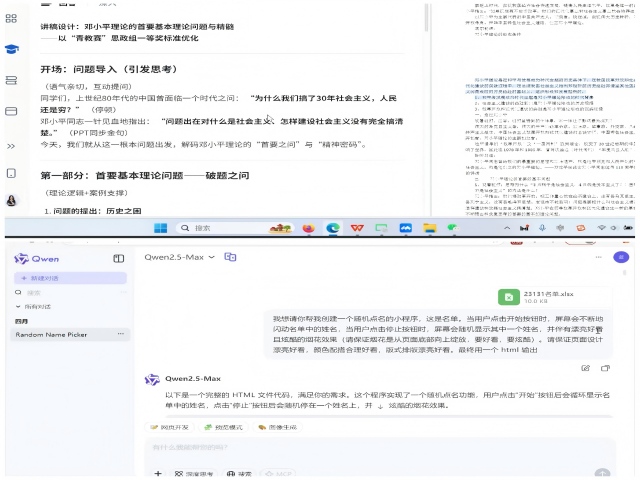Open the blue cloud app in taskbar
The height and width of the screenshot is (480, 640).
405,228
